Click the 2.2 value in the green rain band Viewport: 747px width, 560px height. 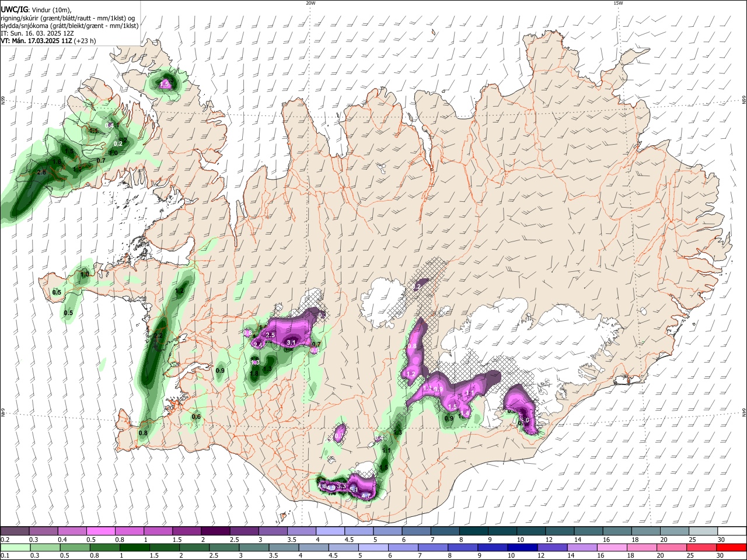[x=158, y=337]
